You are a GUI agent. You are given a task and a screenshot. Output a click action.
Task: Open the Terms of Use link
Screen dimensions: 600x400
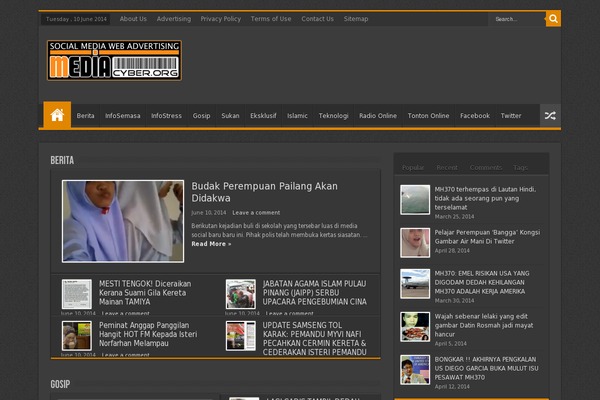(271, 19)
